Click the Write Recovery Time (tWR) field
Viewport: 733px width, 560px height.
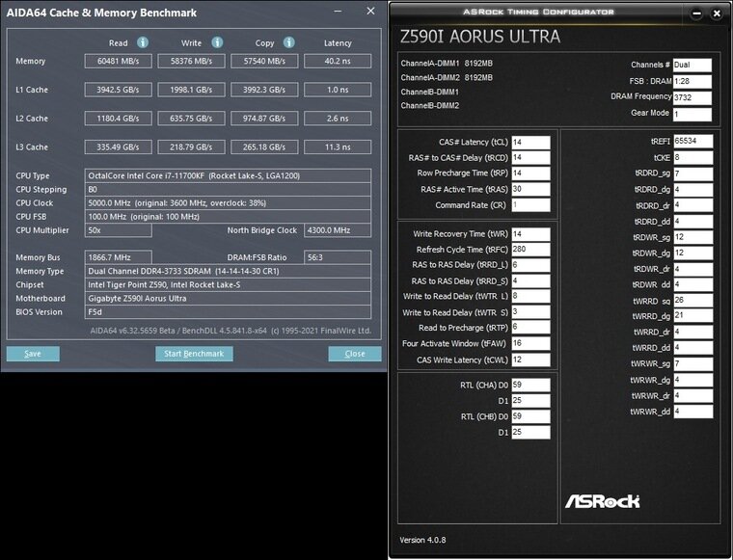(x=531, y=234)
